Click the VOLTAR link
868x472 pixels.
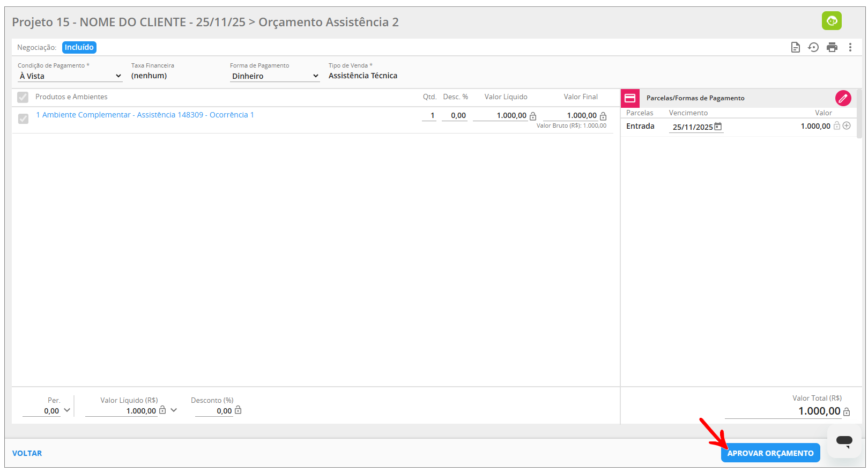click(27, 453)
